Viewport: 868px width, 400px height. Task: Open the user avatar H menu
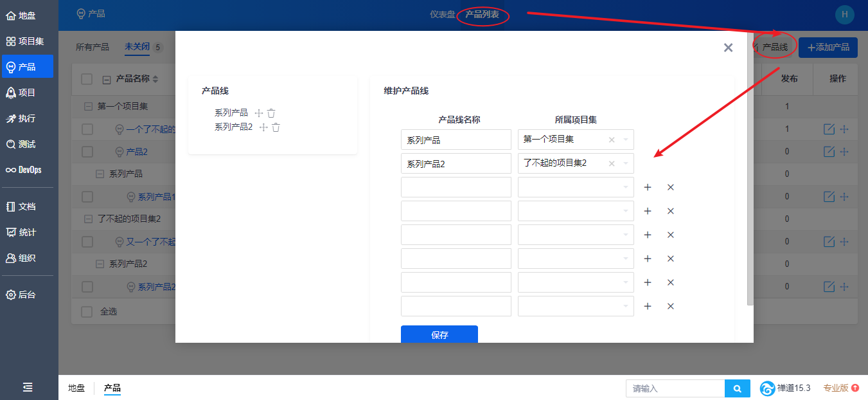(x=844, y=14)
